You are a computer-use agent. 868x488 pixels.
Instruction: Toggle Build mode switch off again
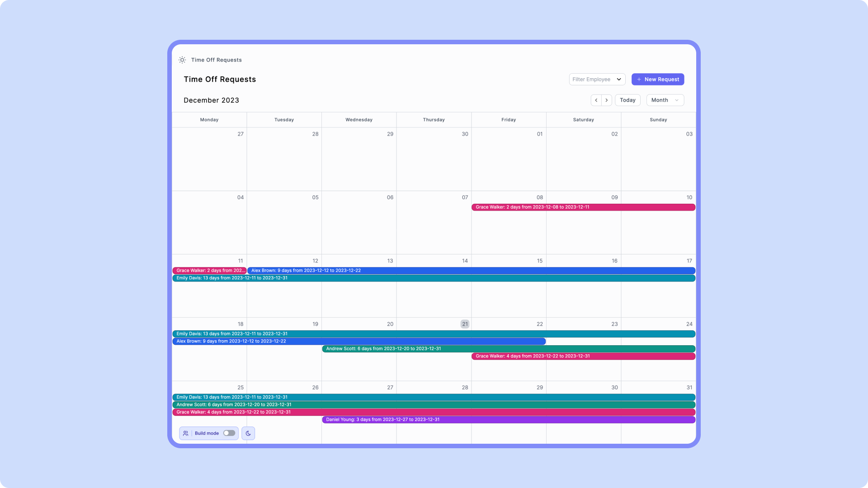[228, 433]
